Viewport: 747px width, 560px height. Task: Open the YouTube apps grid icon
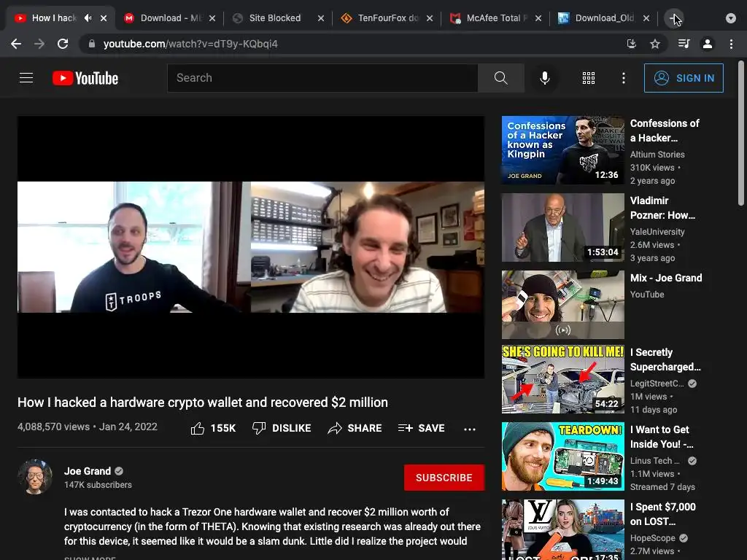[x=589, y=78]
